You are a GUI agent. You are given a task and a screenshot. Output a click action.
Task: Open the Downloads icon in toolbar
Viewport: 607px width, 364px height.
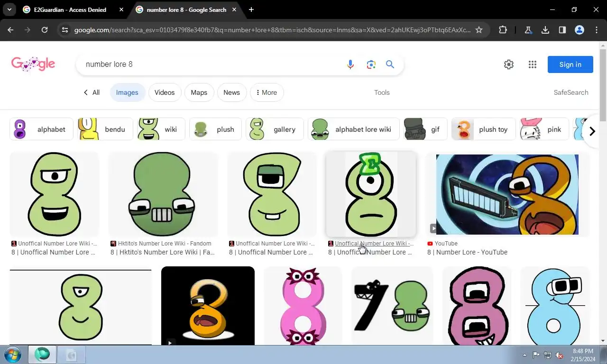click(545, 30)
